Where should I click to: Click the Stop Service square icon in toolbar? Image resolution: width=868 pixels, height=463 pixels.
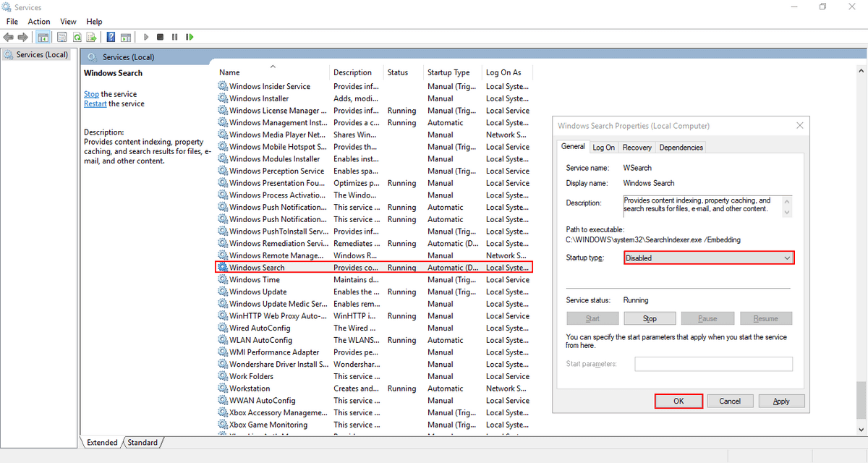coord(160,37)
